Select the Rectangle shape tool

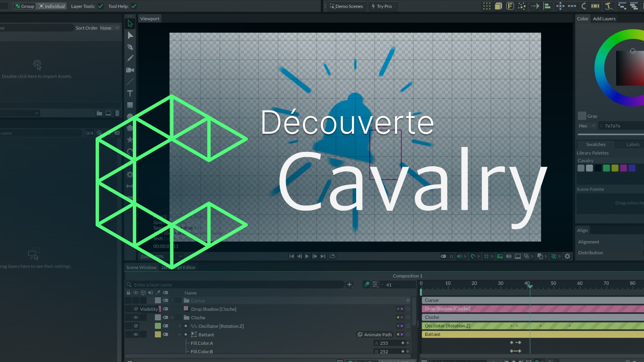click(130, 105)
